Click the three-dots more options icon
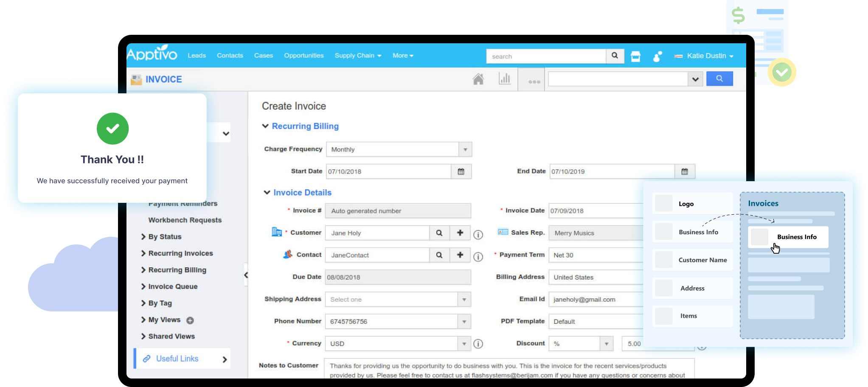The height and width of the screenshot is (387, 868). [534, 81]
